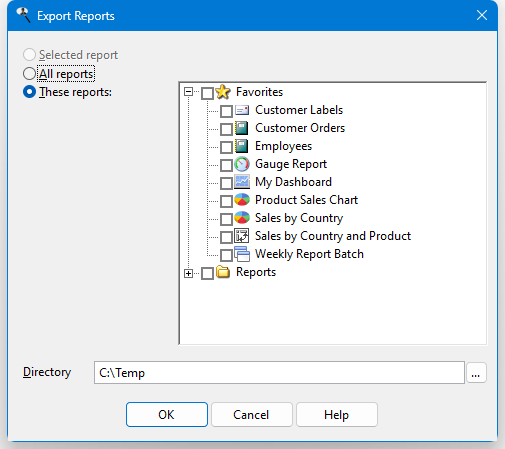Image resolution: width=505 pixels, height=449 pixels.
Task: Click the My Dashboard chart icon
Action: [x=242, y=182]
